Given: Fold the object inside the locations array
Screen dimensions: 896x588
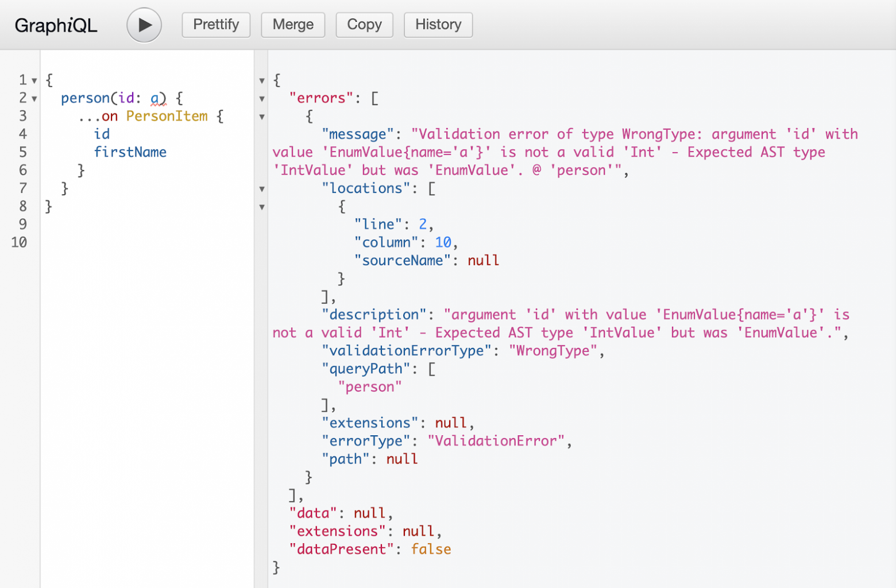Looking at the screenshot, I should tap(262, 207).
